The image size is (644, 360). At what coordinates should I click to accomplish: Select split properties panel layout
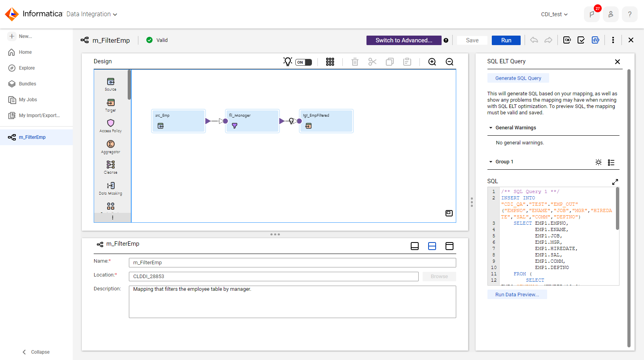click(432, 246)
